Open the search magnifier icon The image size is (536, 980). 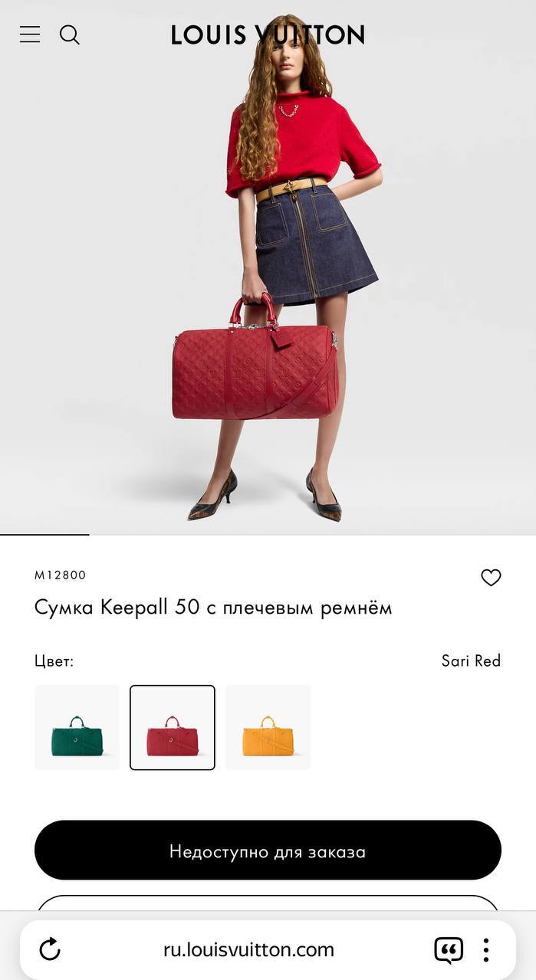click(x=70, y=34)
